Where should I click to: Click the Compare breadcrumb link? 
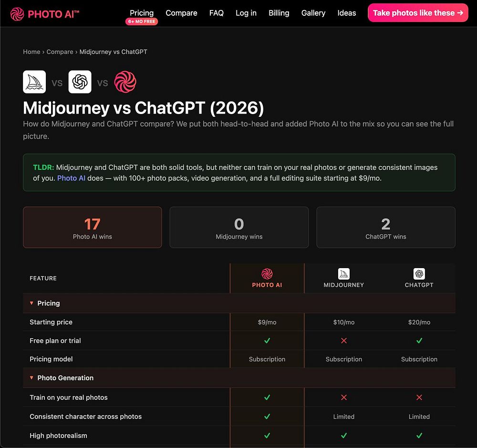(x=60, y=52)
